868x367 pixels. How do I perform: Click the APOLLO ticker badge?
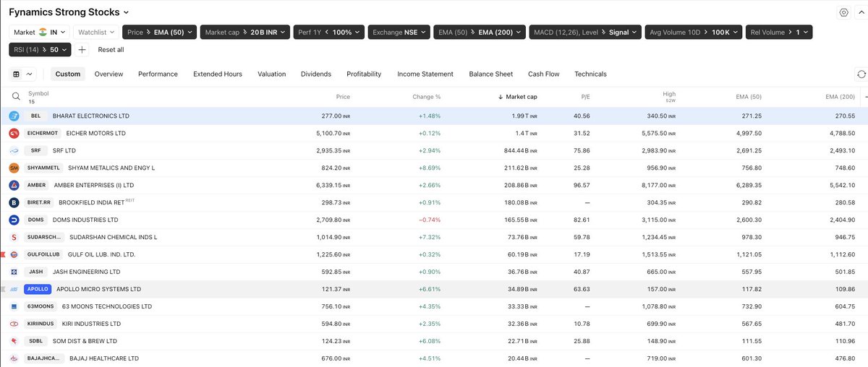pos(37,289)
